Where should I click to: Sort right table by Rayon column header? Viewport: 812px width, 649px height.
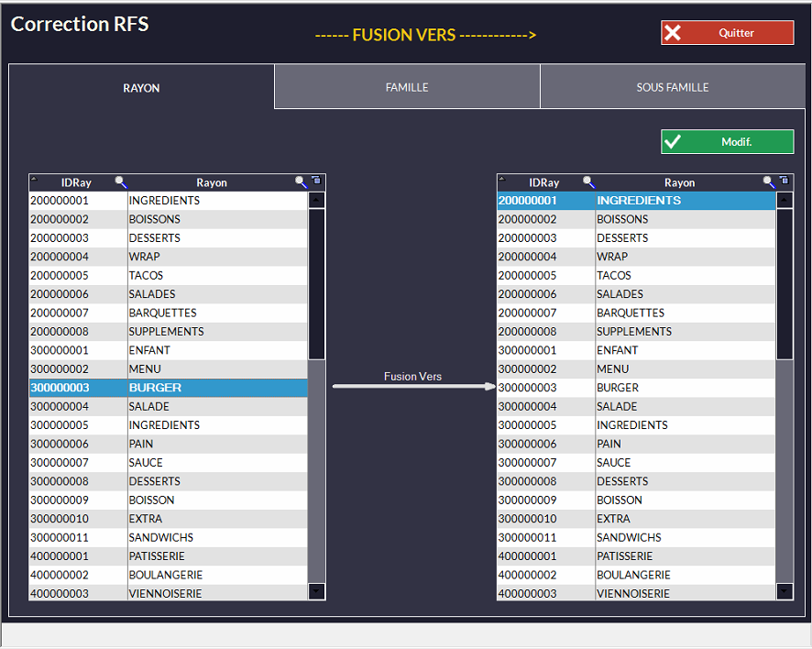click(679, 182)
